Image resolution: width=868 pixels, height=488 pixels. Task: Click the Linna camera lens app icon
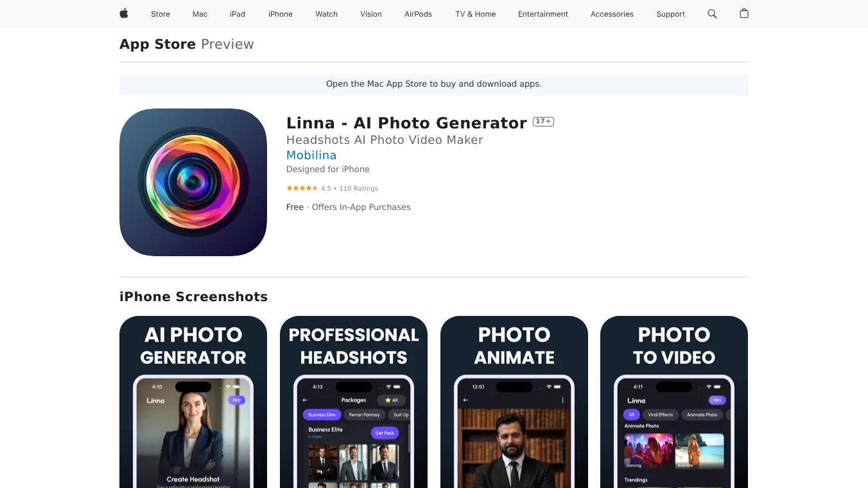click(x=193, y=182)
